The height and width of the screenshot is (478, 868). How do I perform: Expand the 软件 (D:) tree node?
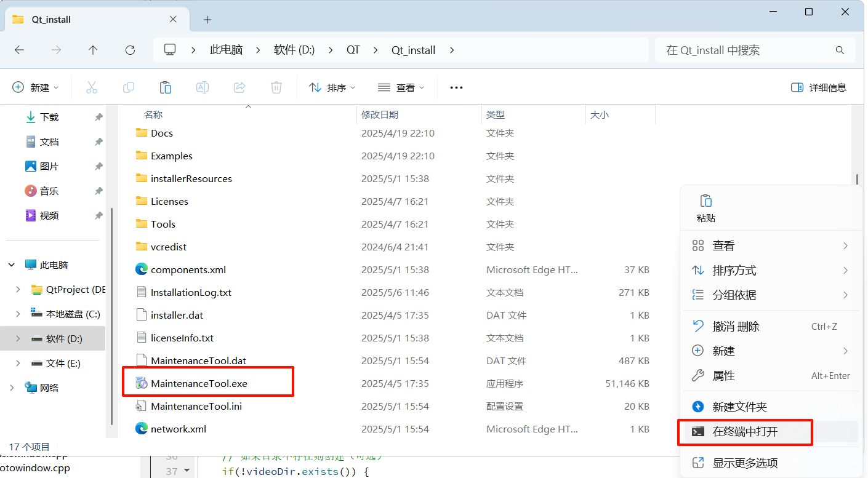[x=18, y=338]
